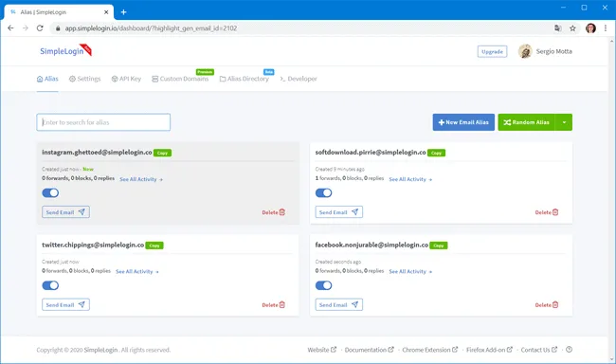This screenshot has height=364, width=616.
Task: Click the page vertical scrollbar
Action: [612, 200]
